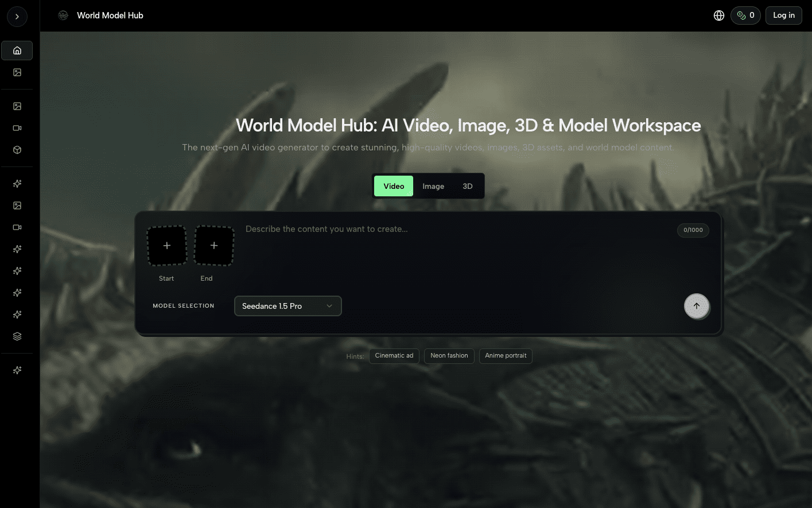Click the bottom AI sparkles icon in sidebar

(x=17, y=370)
